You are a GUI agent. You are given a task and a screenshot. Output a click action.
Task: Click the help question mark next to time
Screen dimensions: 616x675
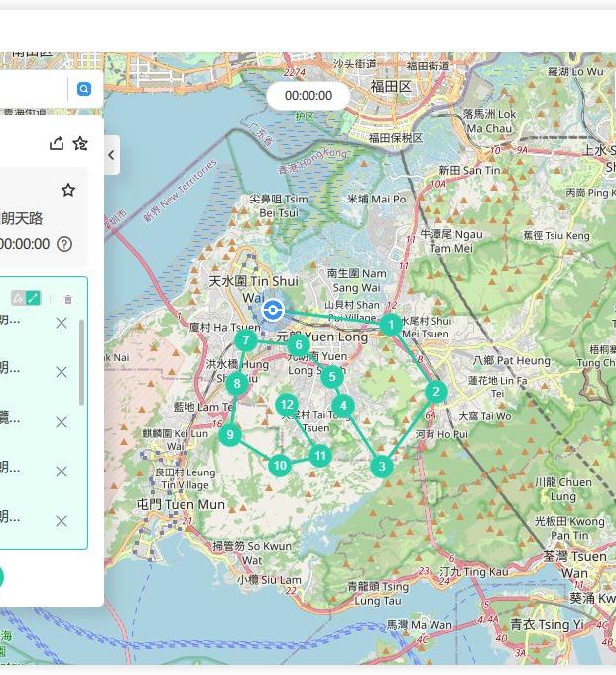tap(64, 244)
